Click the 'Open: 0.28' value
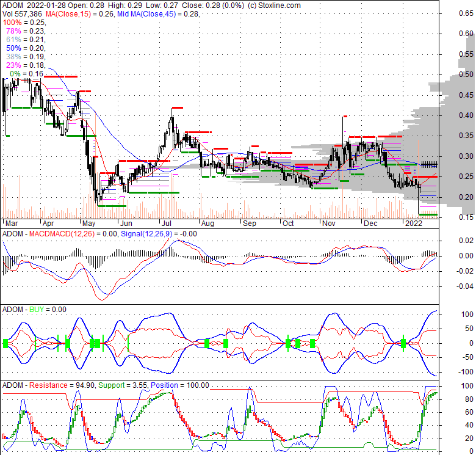The image size is (476, 455). tap(86, 5)
